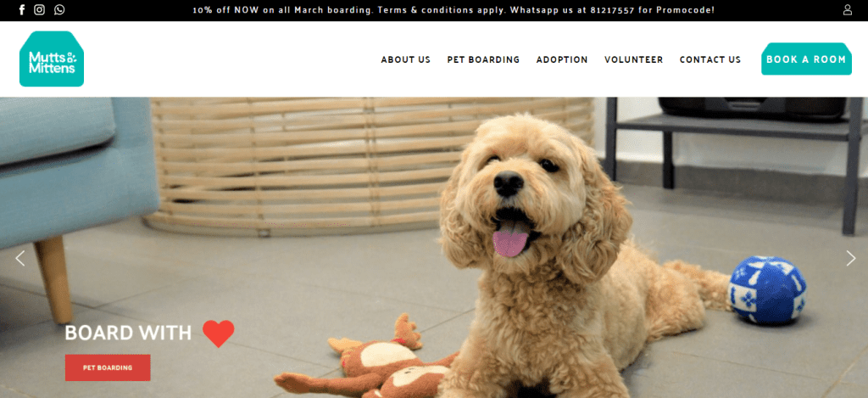This screenshot has width=868, height=398.
Task: Open the About Us menu
Action: tap(406, 60)
